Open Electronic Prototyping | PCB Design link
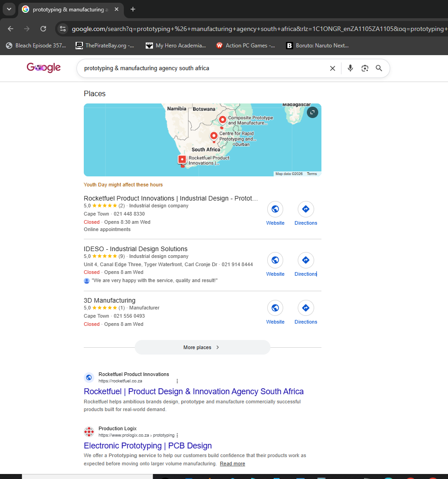Screen dimensions: 448x479 tap(148, 446)
